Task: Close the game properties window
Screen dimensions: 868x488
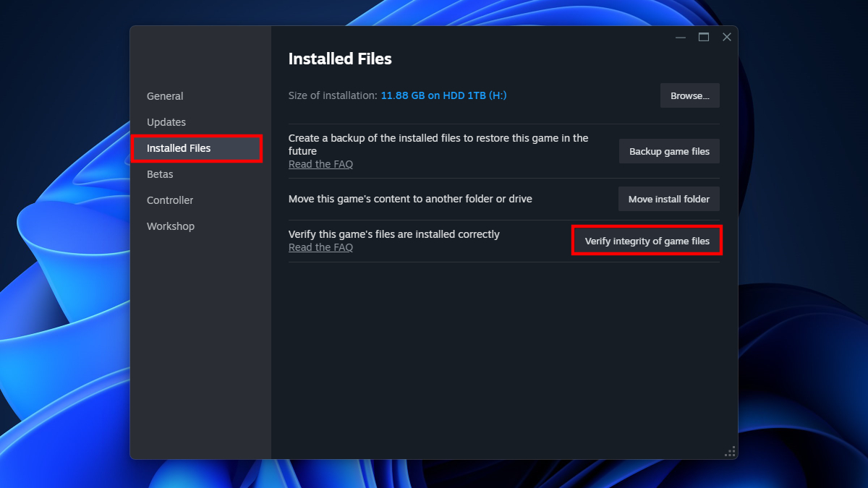Action: [x=727, y=38]
